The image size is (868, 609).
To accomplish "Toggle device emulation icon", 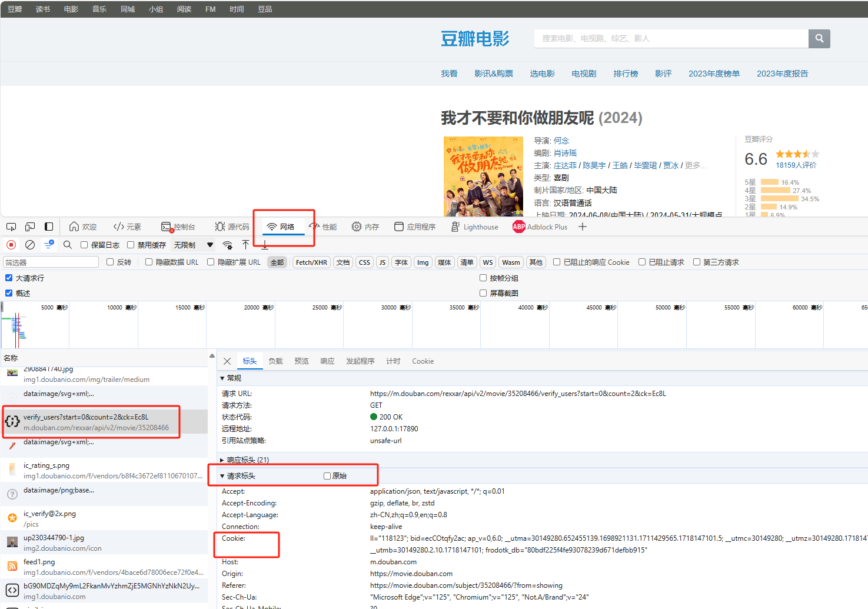I will click(x=30, y=227).
